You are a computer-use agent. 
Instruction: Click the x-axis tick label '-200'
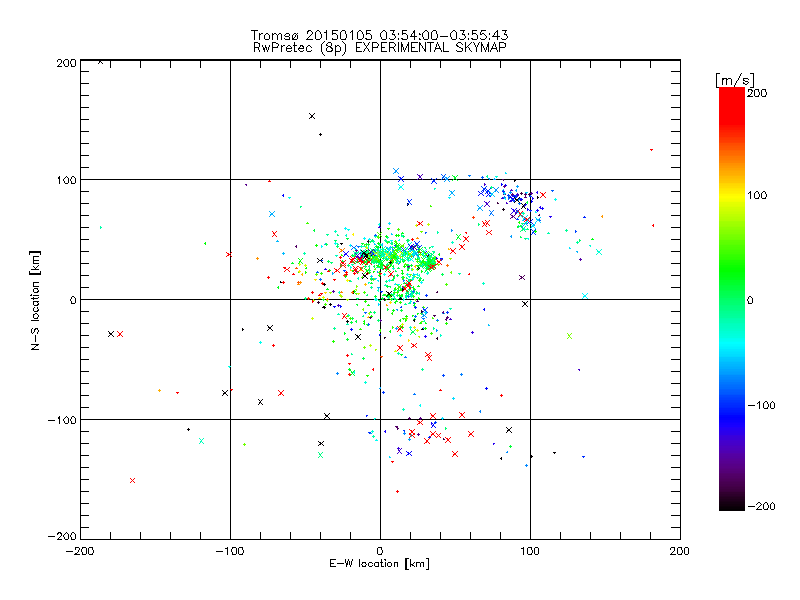[x=80, y=551]
